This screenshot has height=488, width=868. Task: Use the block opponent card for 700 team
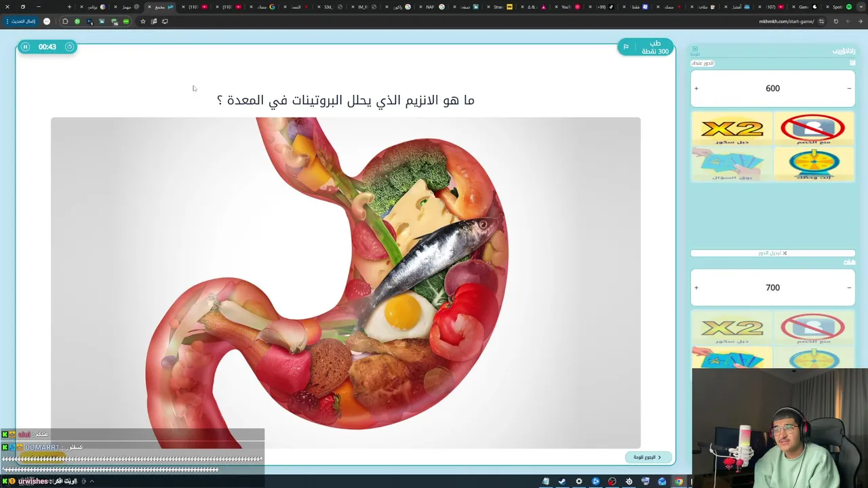coord(813,329)
